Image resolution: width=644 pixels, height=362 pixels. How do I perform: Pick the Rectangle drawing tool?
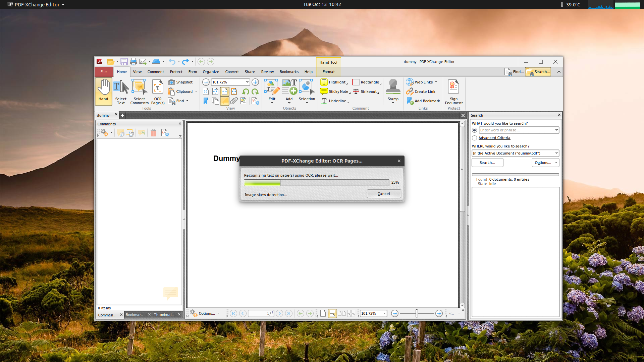click(x=367, y=82)
